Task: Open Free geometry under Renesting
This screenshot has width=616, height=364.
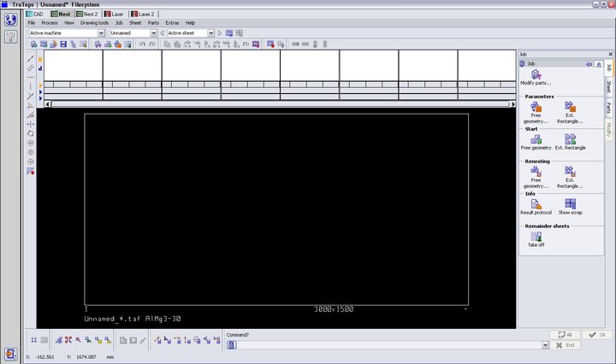Action: 536,177
